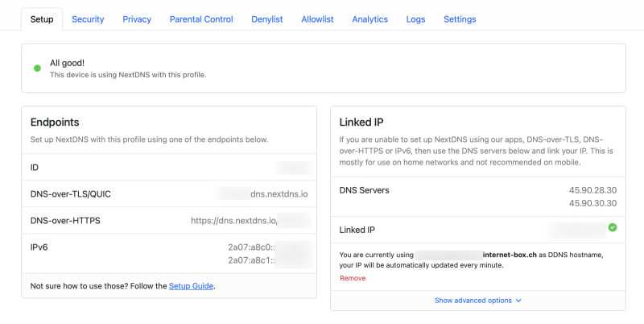Viewport: 644px width, 324px height.
Task: Open the Privacy tab
Action: 137,19
